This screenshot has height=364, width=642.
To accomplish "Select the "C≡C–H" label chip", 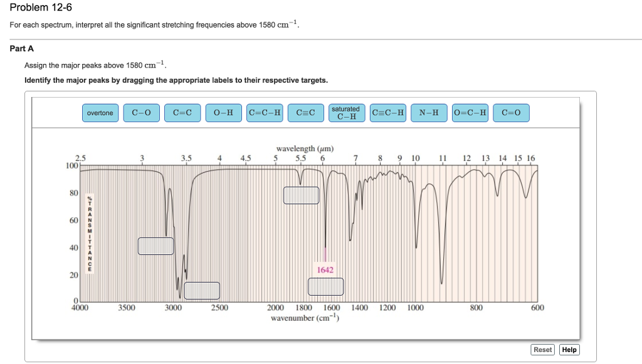I will click(264, 112).
